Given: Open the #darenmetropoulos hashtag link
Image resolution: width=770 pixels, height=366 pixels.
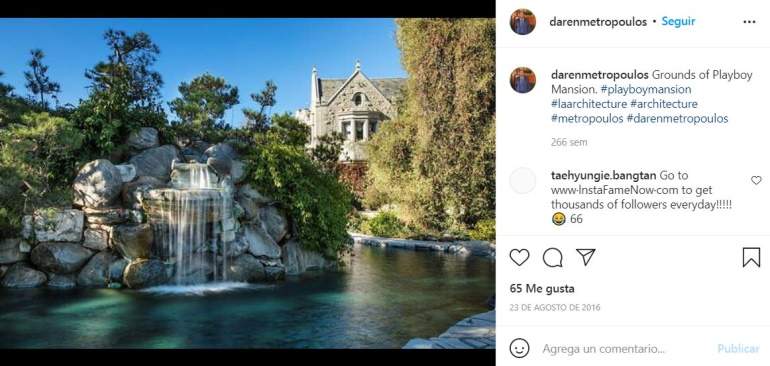Looking at the screenshot, I should click(x=678, y=119).
